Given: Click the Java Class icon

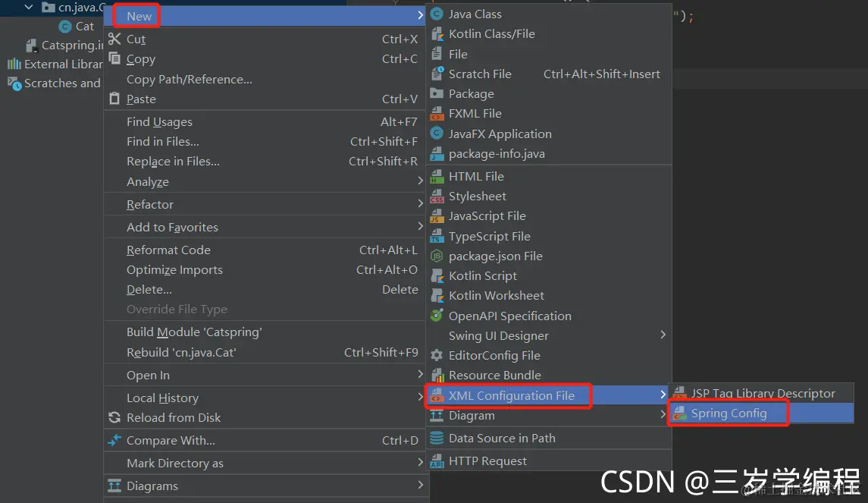Looking at the screenshot, I should coord(437,14).
